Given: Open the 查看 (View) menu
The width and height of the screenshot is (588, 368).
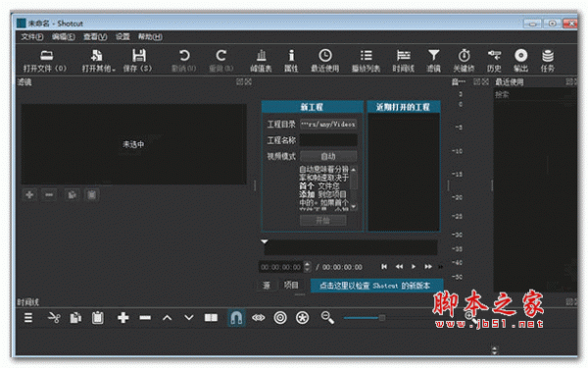Looking at the screenshot, I should (x=95, y=37).
